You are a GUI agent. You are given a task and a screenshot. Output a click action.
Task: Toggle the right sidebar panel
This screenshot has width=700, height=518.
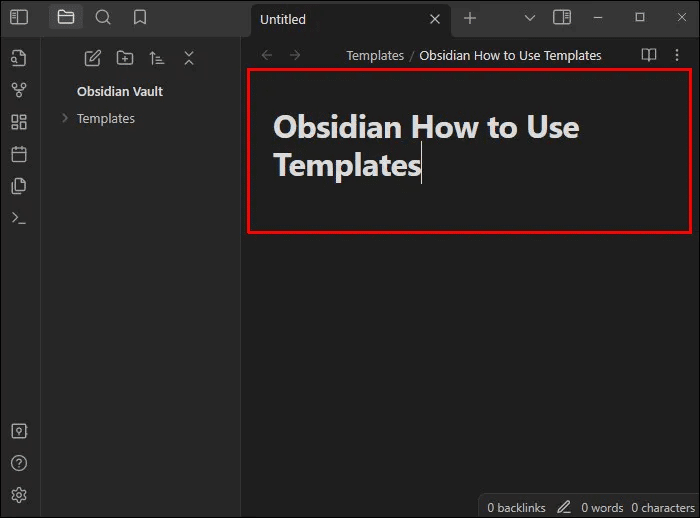pos(562,17)
